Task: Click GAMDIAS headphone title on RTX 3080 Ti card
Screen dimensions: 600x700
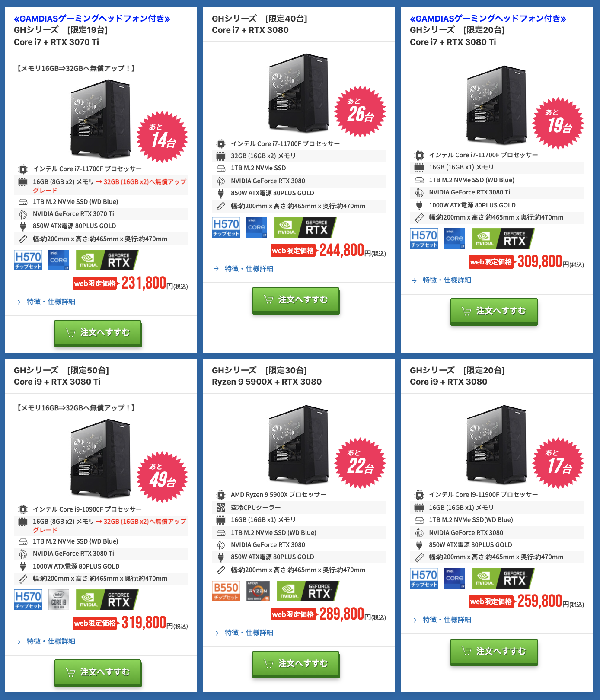Action: [x=488, y=19]
